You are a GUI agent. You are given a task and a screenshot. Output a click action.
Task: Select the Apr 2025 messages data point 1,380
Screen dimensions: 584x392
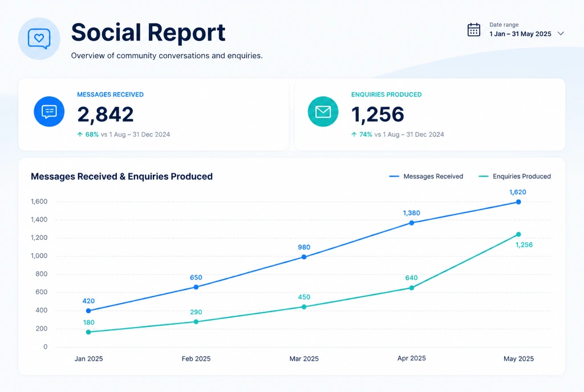[x=412, y=223]
